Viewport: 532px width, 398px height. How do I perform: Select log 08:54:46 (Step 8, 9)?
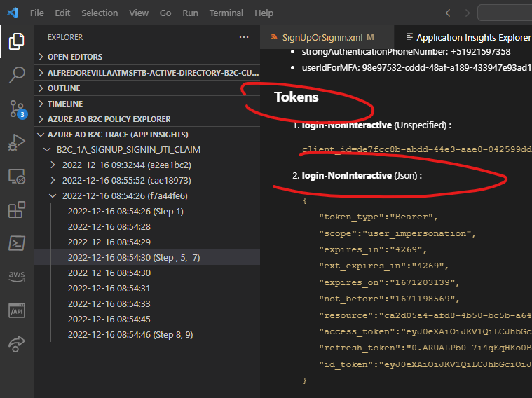point(147,335)
